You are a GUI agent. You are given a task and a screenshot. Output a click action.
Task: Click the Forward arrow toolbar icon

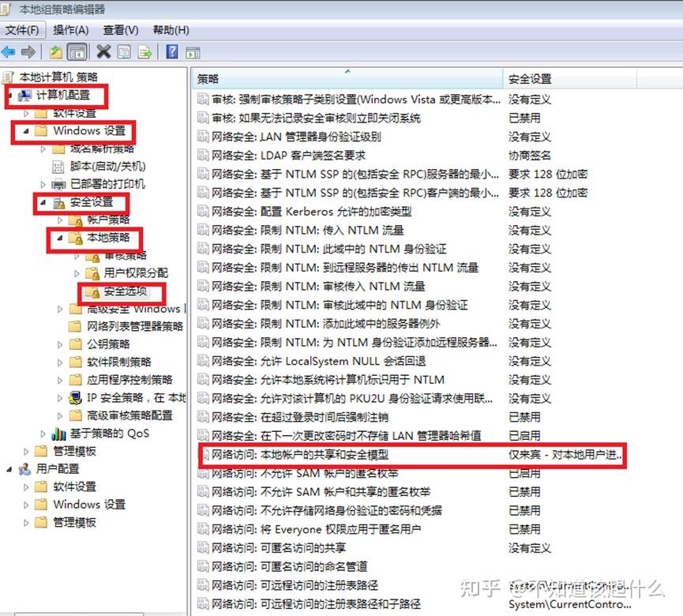click(x=28, y=52)
